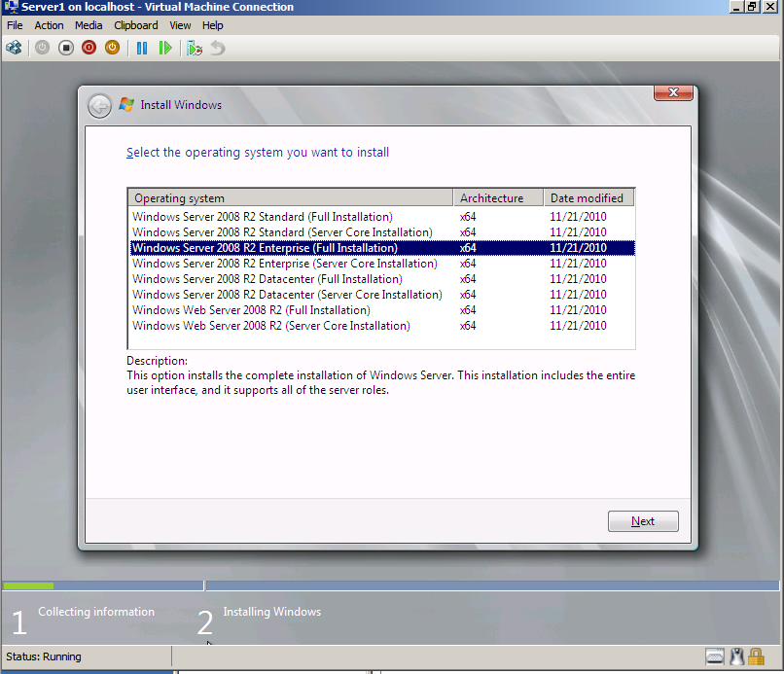
Task: Select Windows Server 2008 R2 Enterprise (Full Installation)
Action: click(x=382, y=247)
